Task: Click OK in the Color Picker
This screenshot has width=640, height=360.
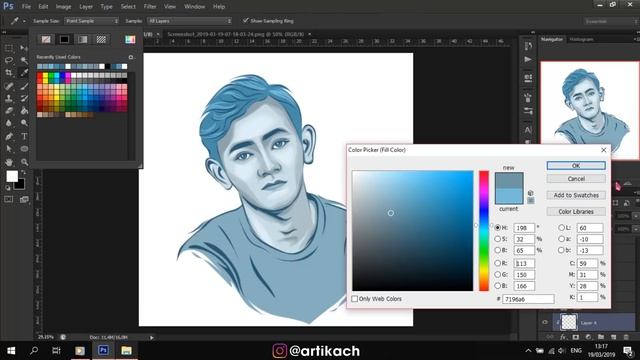Action: tap(576, 165)
